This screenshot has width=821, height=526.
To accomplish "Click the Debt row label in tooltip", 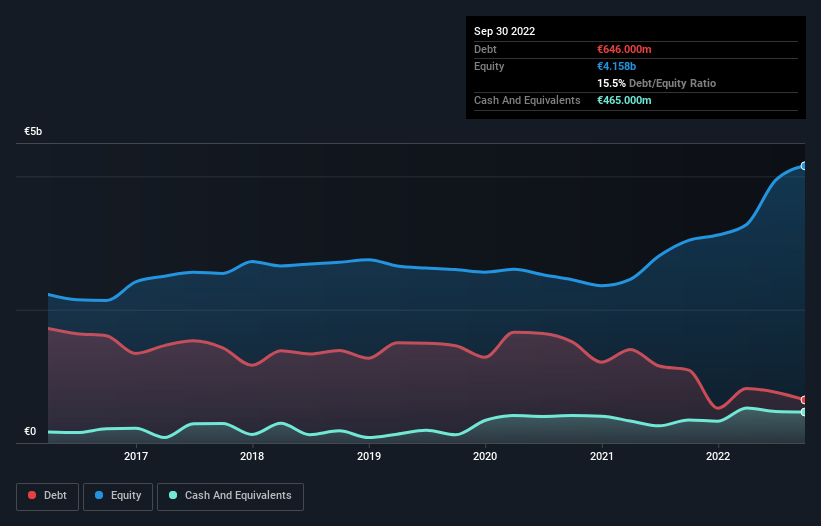I will pos(485,49).
